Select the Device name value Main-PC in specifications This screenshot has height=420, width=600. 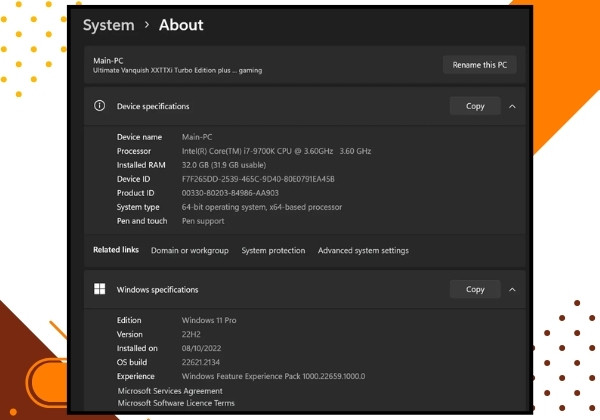(x=197, y=137)
